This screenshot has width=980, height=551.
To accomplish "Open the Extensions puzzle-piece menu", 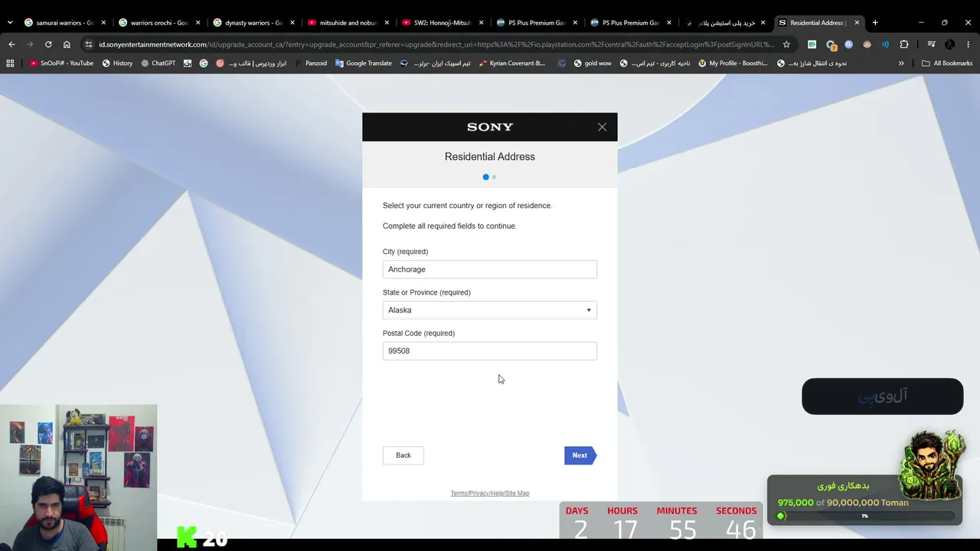I will click(904, 44).
